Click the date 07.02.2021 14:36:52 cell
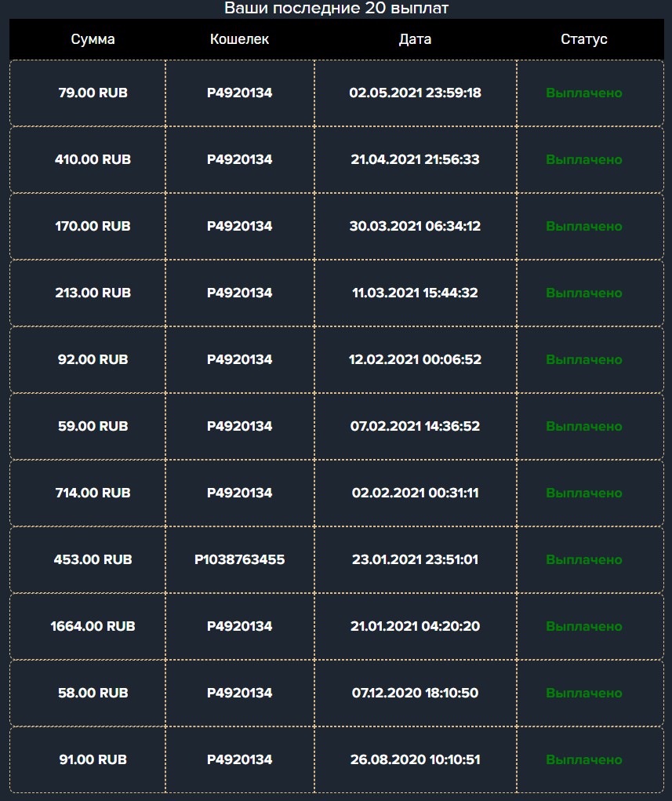The width and height of the screenshot is (672, 801). pos(415,426)
